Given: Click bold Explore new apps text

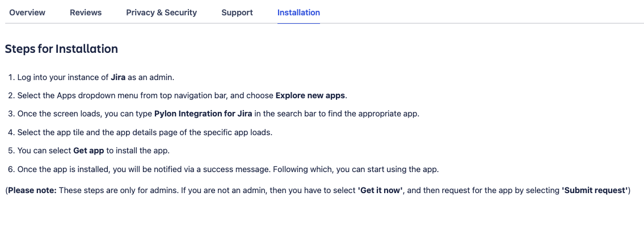Looking at the screenshot, I should [310, 95].
